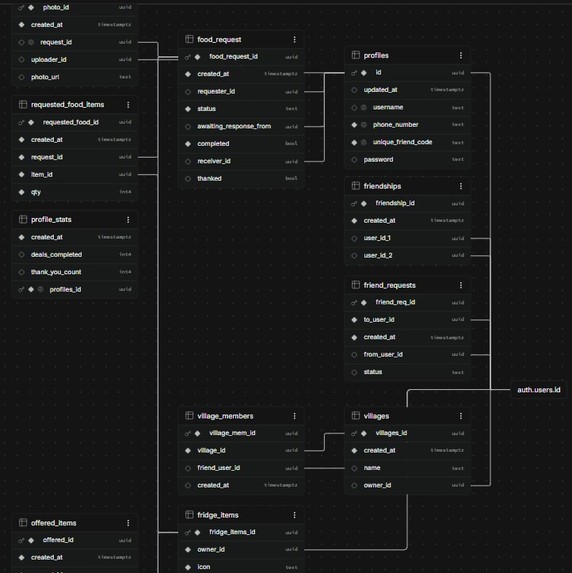
Task: Click the unique_friend_code column
Action: point(408,142)
